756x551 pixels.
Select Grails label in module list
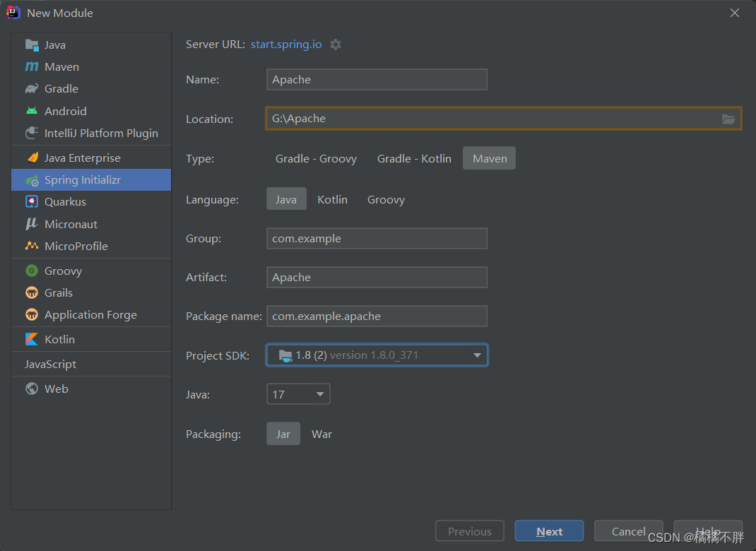(x=59, y=292)
